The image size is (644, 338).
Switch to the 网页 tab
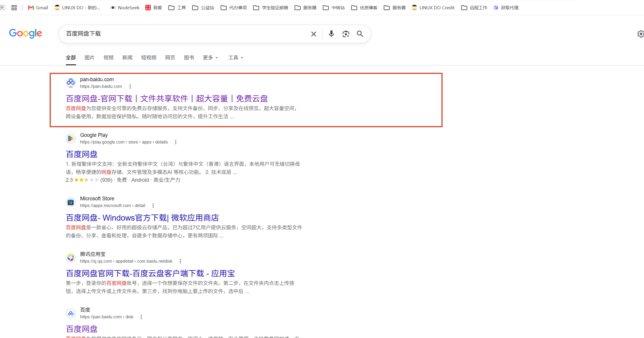tap(170, 58)
